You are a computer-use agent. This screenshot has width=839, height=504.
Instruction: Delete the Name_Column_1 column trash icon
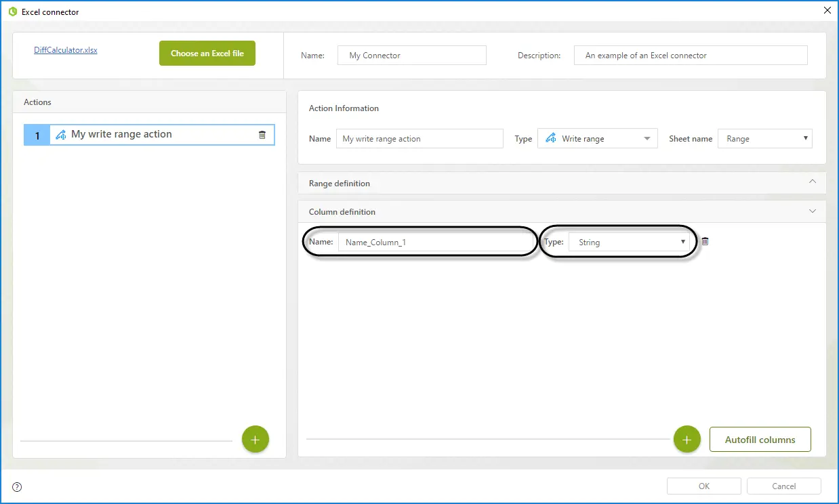click(705, 242)
